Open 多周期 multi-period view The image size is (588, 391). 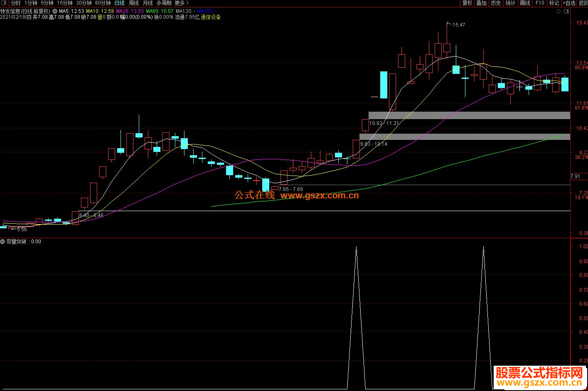pyautogui.click(x=164, y=3)
